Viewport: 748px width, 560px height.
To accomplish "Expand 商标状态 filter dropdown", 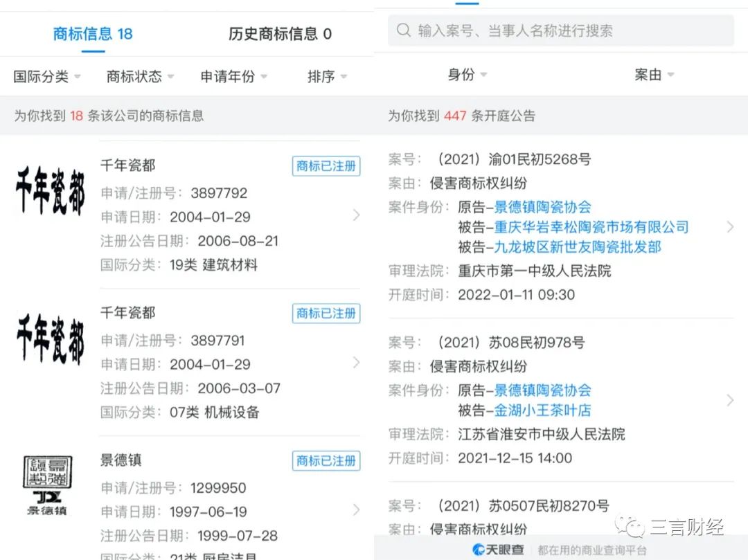I will pos(140,76).
